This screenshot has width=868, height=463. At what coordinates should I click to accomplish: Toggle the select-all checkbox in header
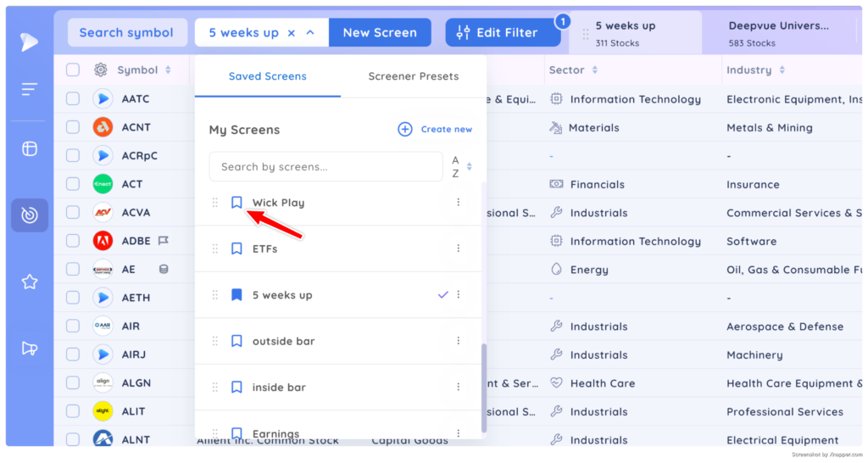tap(73, 70)
